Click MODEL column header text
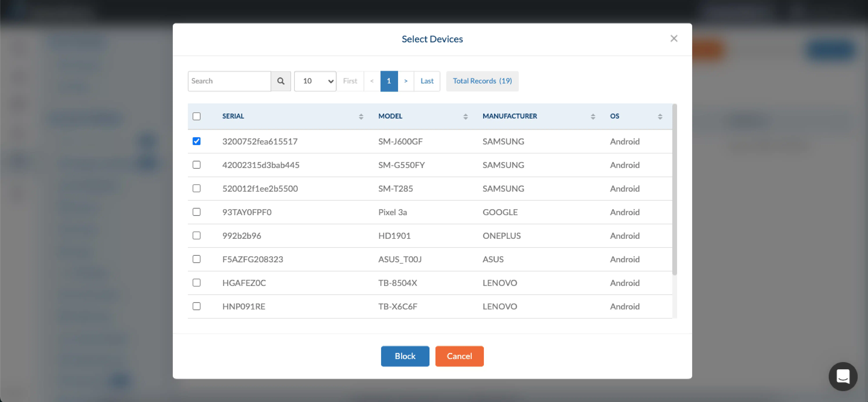The height and width of the screenshot is (402, 868). pyautogui.click(x=390, y=116)
